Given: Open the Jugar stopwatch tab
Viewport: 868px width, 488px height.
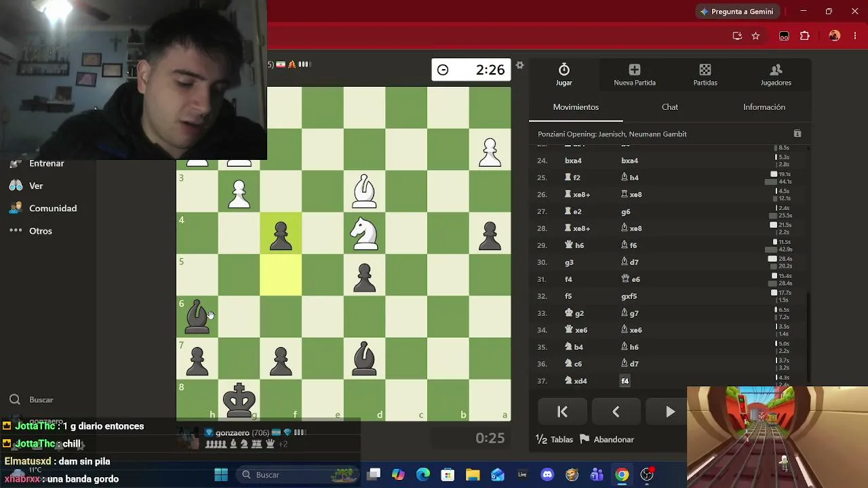Looking at the screenshot, I should point(564,75).
